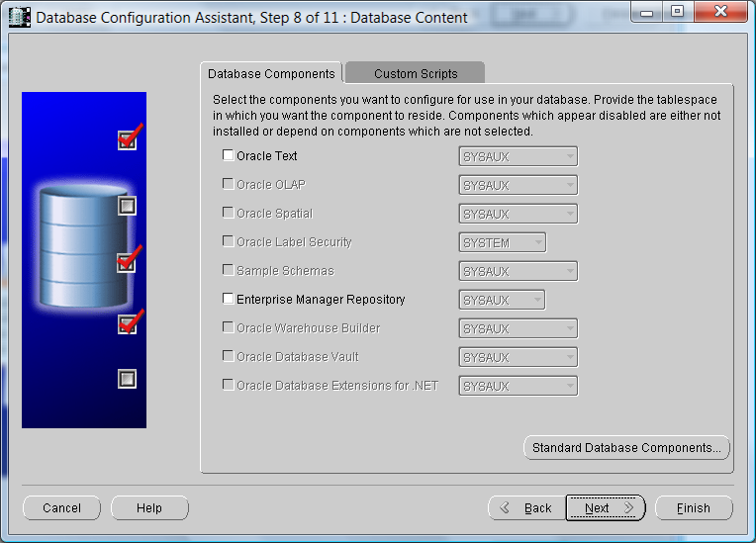756x543 pixels.
Task: Enable the Enterprise Manager Repository checkbox
Action: pos(228,299)
